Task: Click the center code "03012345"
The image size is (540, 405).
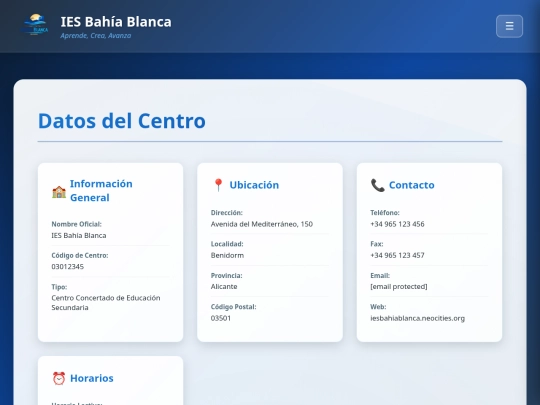Action: (68, 267)
